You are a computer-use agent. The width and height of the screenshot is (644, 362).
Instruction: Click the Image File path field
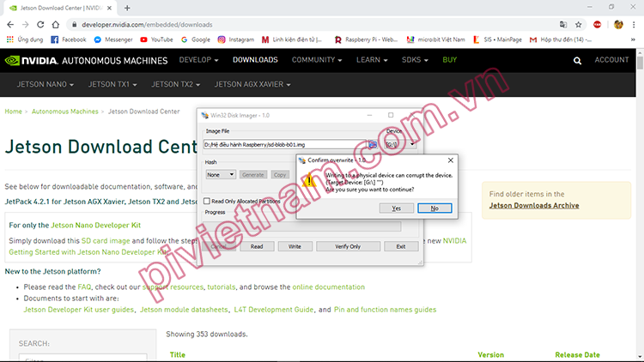point(284,144)
